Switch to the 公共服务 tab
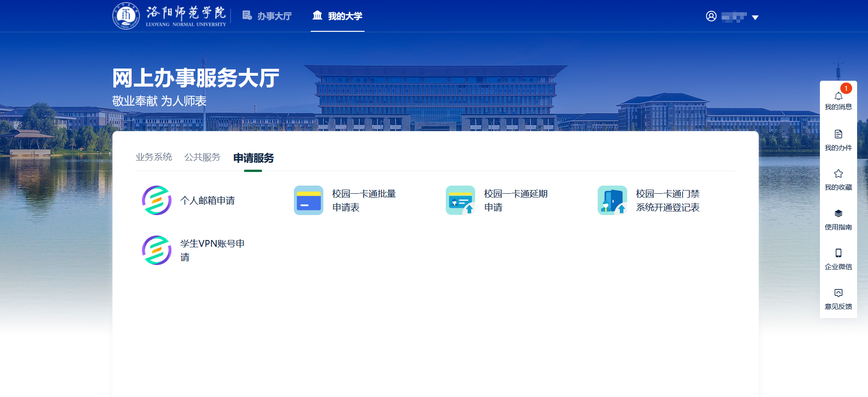The image size is (868, 397). (x=202, y=157)
